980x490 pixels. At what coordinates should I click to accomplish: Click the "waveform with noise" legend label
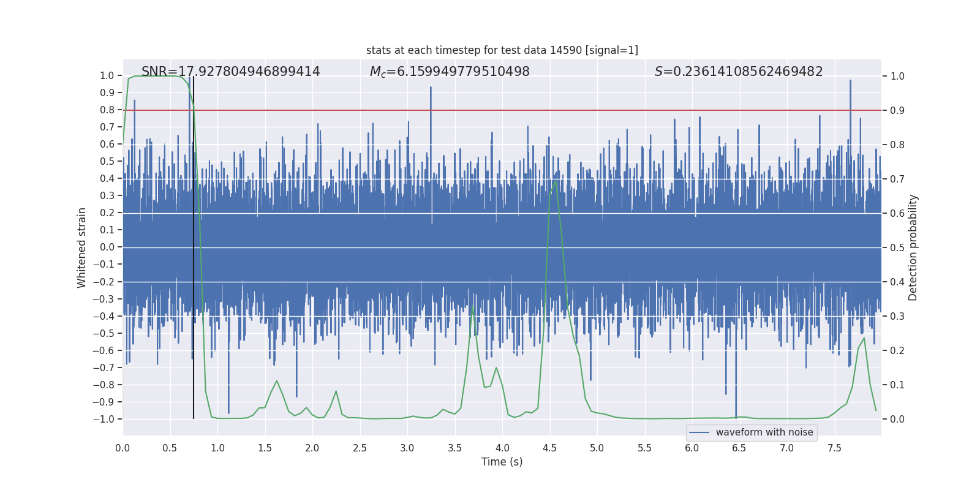coord(764,432)
